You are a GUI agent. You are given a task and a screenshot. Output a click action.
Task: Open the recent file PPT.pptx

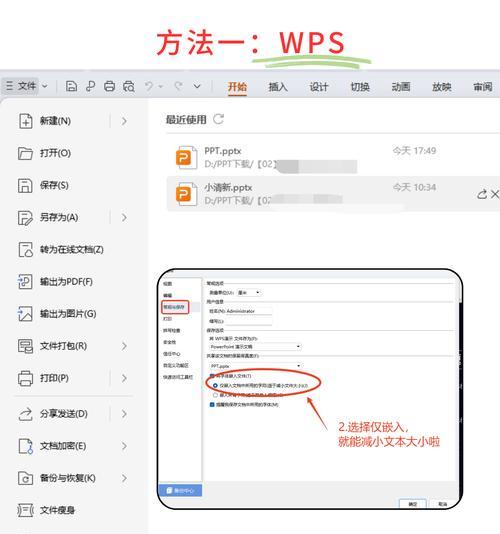pyautogui.click(x=307, y=158)
